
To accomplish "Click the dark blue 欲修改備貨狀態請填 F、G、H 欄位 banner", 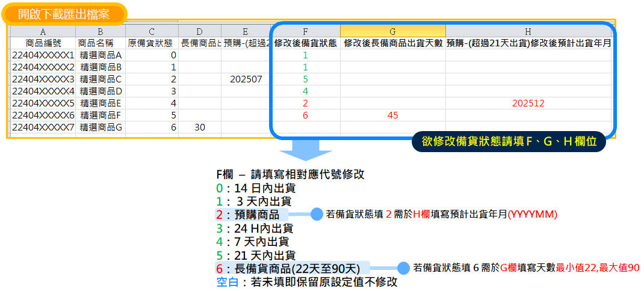I will click(x=509, y=142).
